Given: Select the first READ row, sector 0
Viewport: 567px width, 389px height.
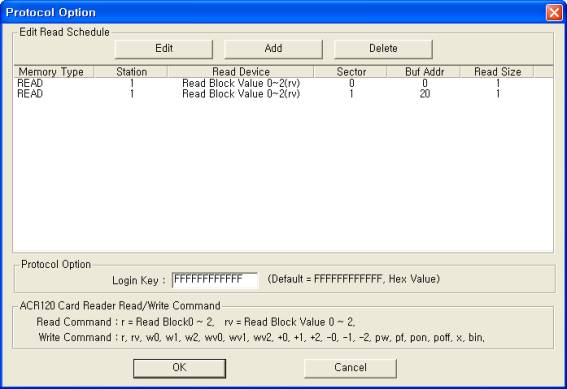Looking at the screenshot, I should click(283, 83).
